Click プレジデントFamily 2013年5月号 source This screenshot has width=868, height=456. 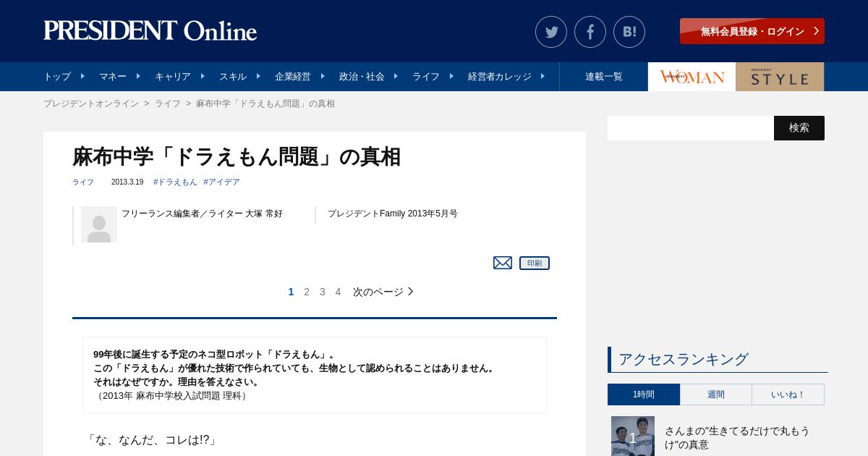coord(393,214)
